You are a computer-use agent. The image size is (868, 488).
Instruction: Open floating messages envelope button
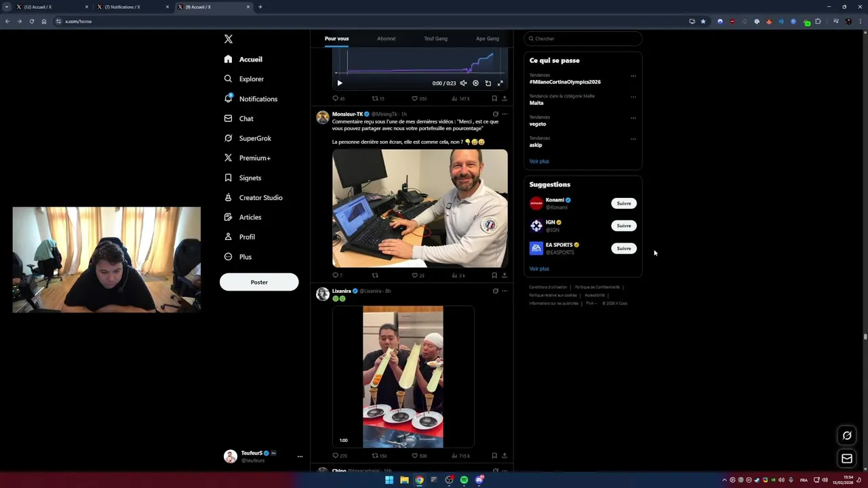pos(847,459)
